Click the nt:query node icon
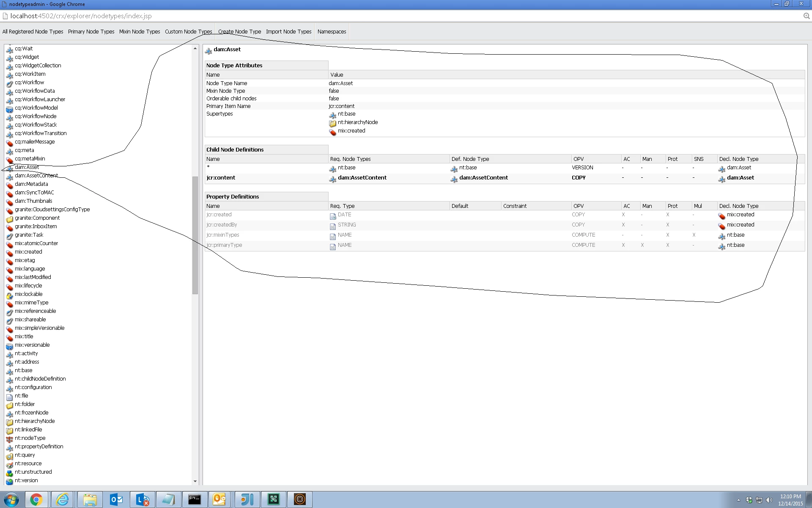The image size is (812, 508). [9, 456]
